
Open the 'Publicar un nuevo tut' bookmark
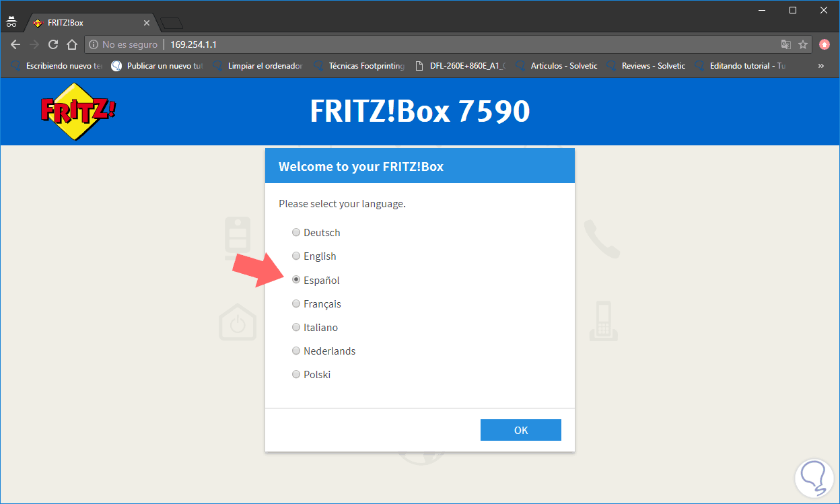tap(157, 66)
